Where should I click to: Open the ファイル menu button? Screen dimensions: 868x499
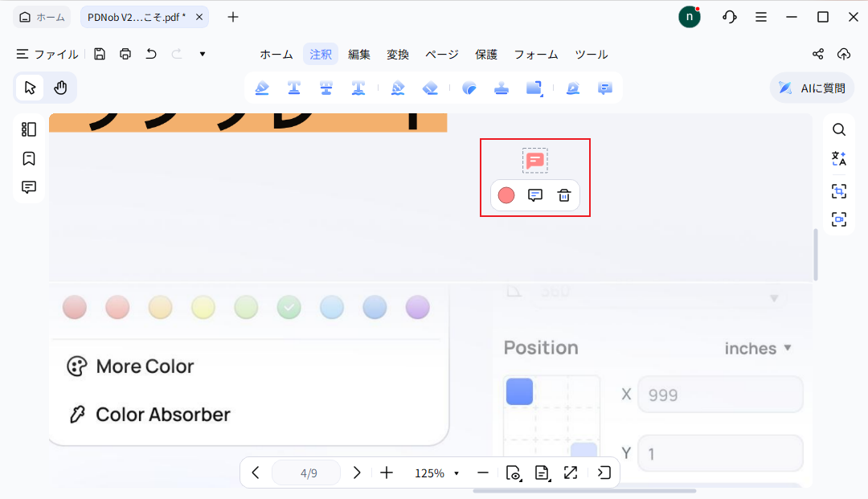[47, 55]
